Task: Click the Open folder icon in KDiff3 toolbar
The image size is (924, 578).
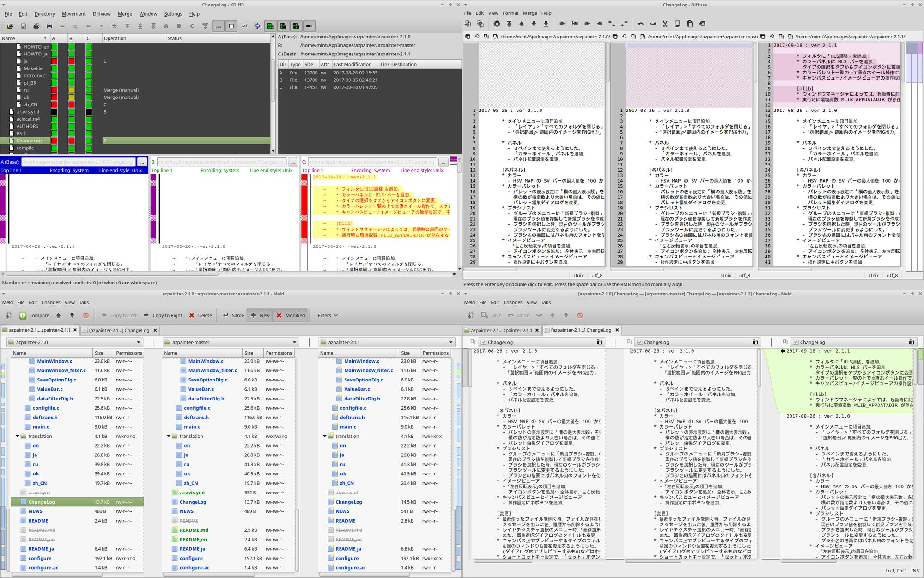Action: click(10, 26)
